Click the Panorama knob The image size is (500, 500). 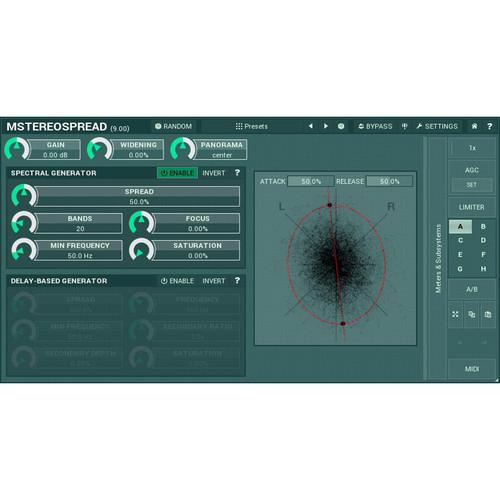182,149
